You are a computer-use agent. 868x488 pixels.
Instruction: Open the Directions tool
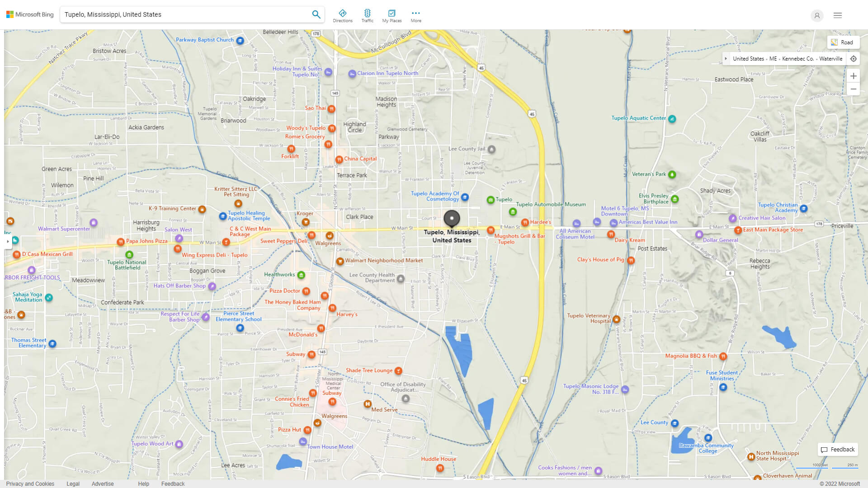point(343,14)
